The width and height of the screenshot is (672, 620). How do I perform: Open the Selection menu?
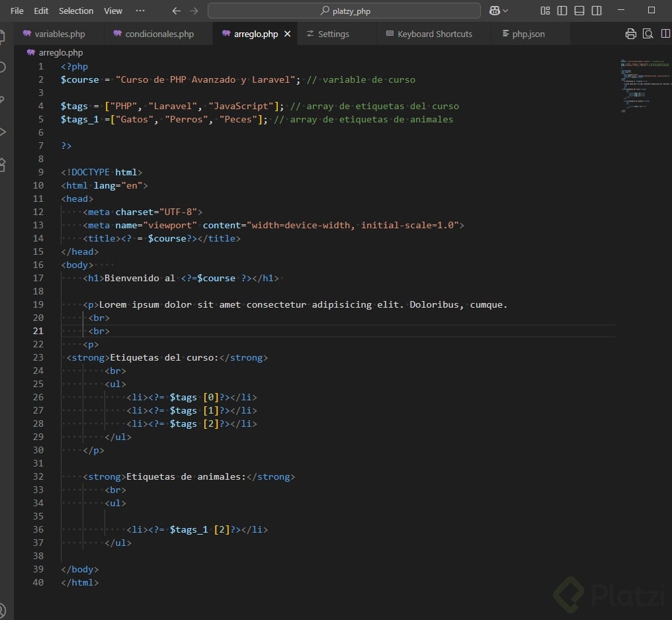pos(76,11)
